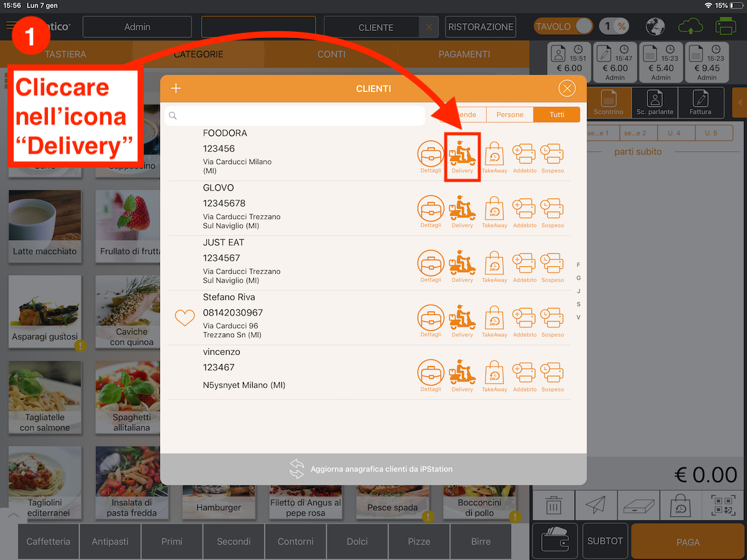Clear the CLIENTE field with X

point(428,27)
